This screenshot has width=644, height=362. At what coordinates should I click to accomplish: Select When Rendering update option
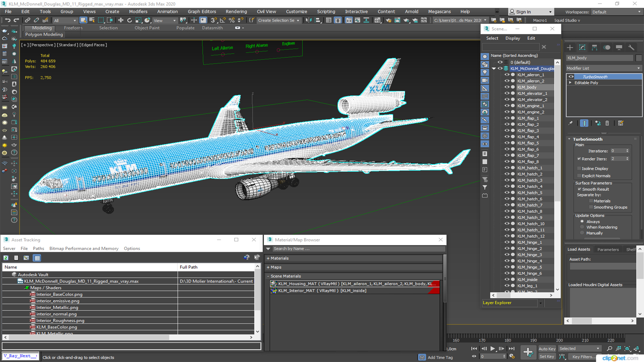pos(582,227)
